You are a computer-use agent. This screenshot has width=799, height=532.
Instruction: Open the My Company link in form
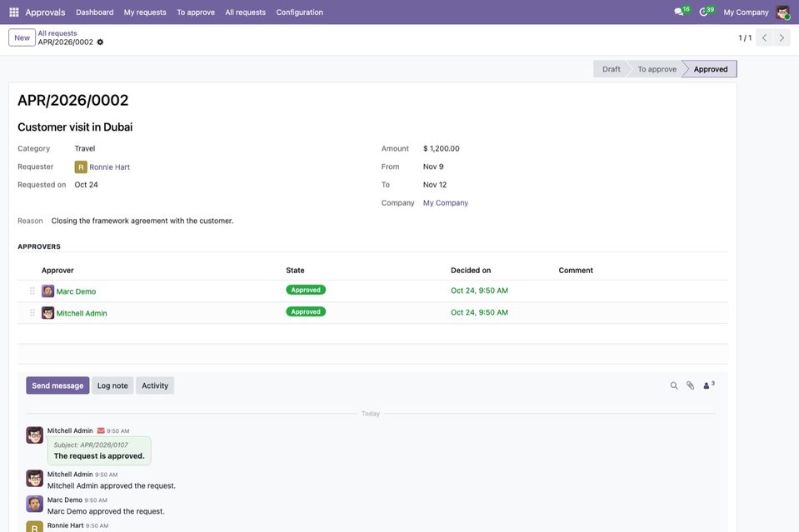point(446,202)
